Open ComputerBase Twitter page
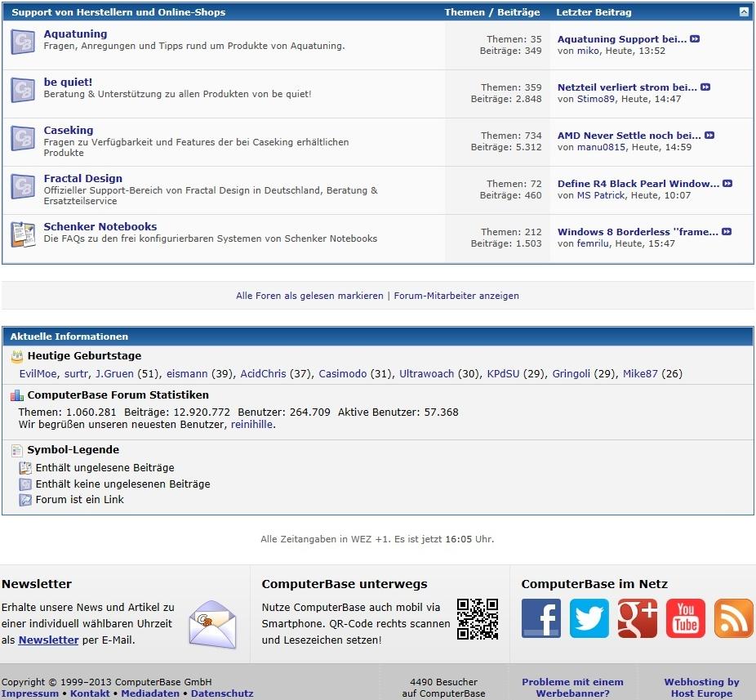 pyautogui.click(x=589, y=618)
